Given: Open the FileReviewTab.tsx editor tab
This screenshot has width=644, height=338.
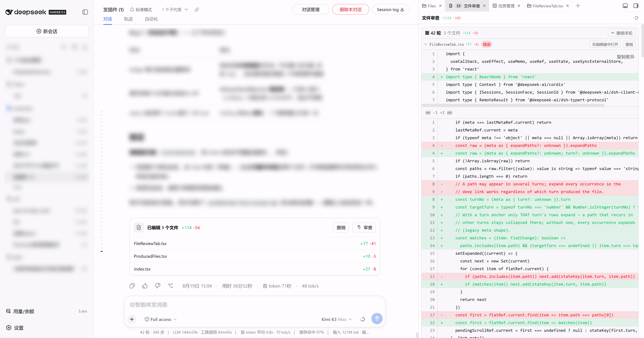Looking at the screenshot, I should (545, 6).
